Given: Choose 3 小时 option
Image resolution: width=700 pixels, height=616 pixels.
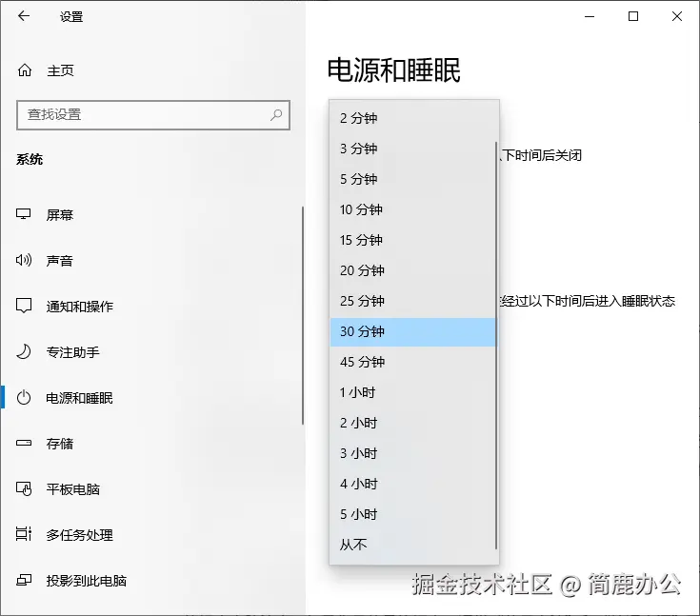Looking at the screenshot, I should click(x=413, y=453).
